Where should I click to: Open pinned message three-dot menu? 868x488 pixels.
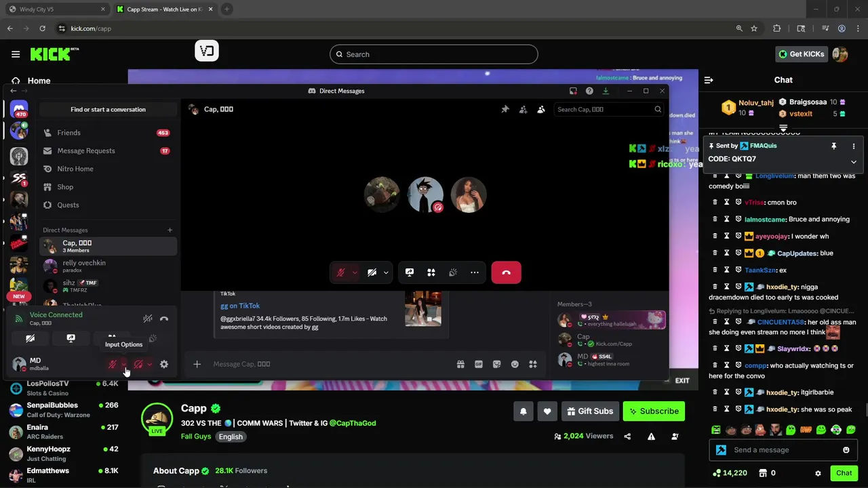pyautogui.click(x=854, y=146)
